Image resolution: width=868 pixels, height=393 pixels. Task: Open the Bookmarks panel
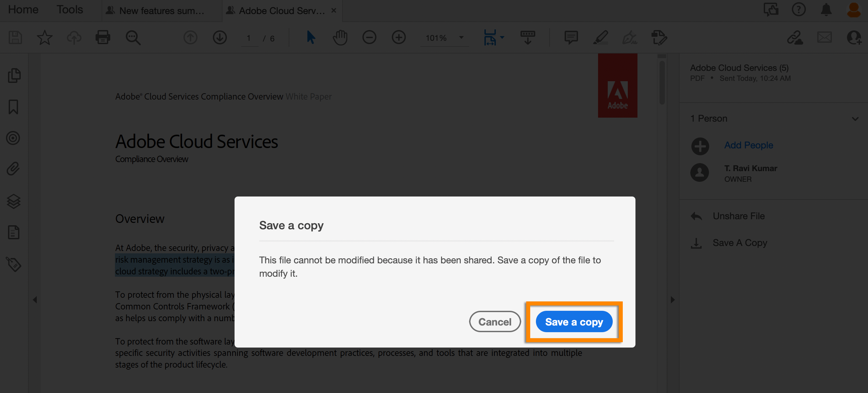pyautogui.click(x=13, y=107)
